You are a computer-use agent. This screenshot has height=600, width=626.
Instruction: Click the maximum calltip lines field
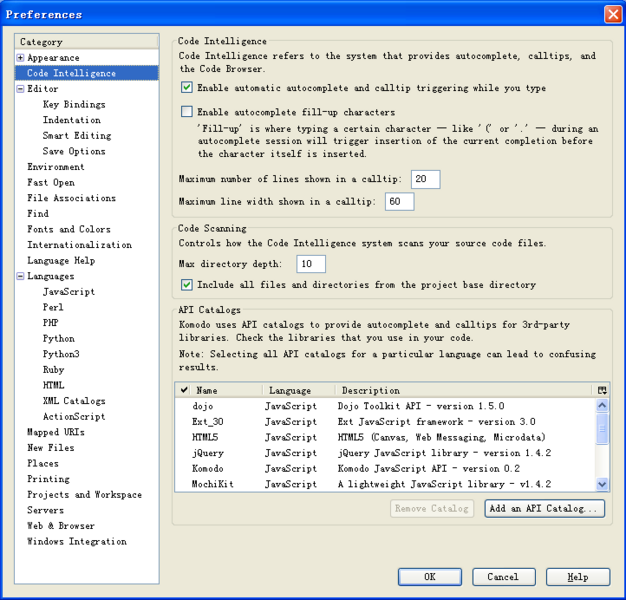click(x=426, y=179)
